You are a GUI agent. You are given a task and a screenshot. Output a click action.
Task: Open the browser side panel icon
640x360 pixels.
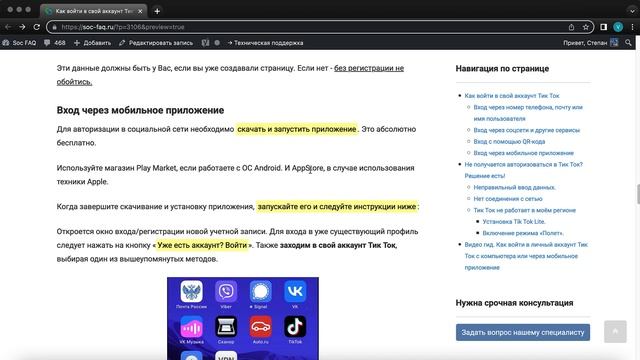pyautogui.click(x=603, y=27)
